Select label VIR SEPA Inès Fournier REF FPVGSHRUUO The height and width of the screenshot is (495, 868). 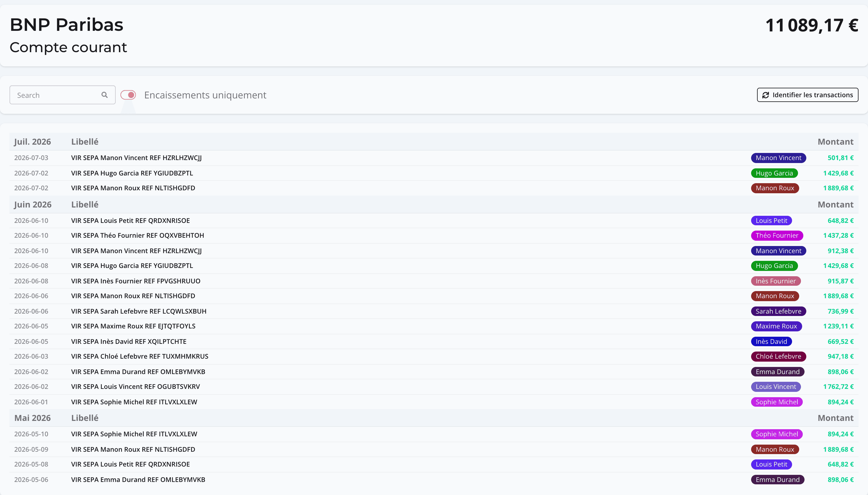coord(136,281)
